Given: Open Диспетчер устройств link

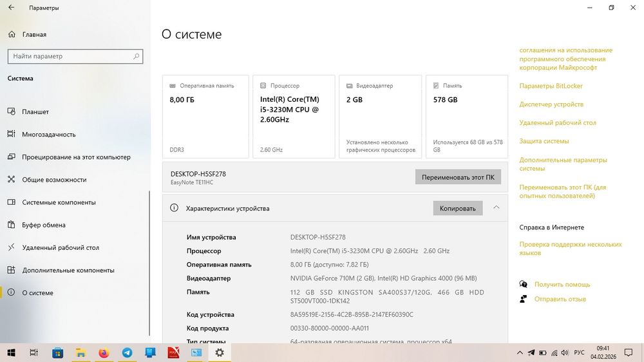Looking at the screenshot, I should [x=551, y=104].
